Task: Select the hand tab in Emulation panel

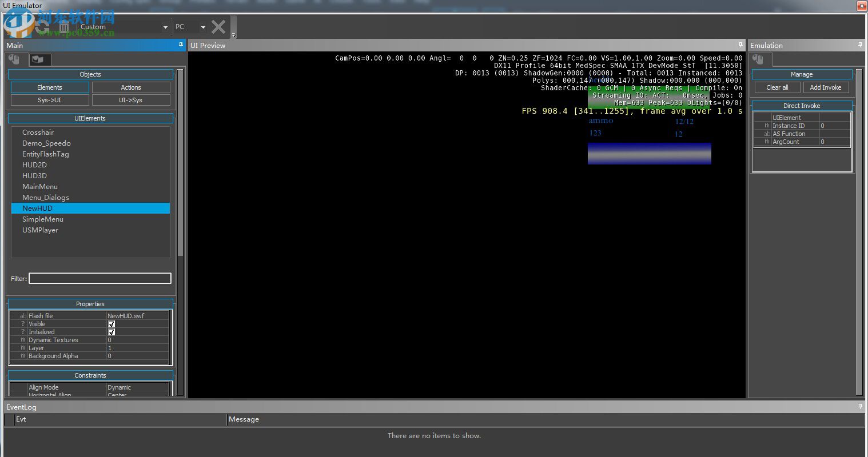Action: click(x=759, y=59)
